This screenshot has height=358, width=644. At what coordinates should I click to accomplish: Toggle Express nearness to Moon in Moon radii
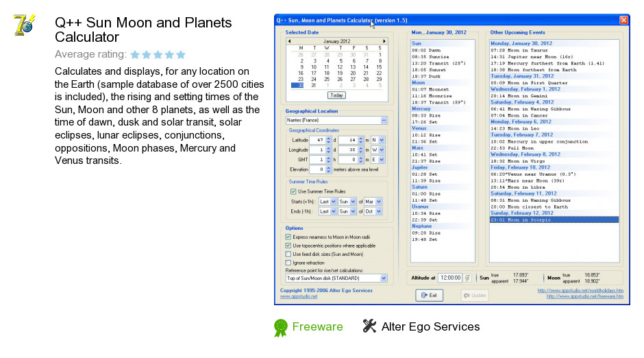tap(288, 237)
